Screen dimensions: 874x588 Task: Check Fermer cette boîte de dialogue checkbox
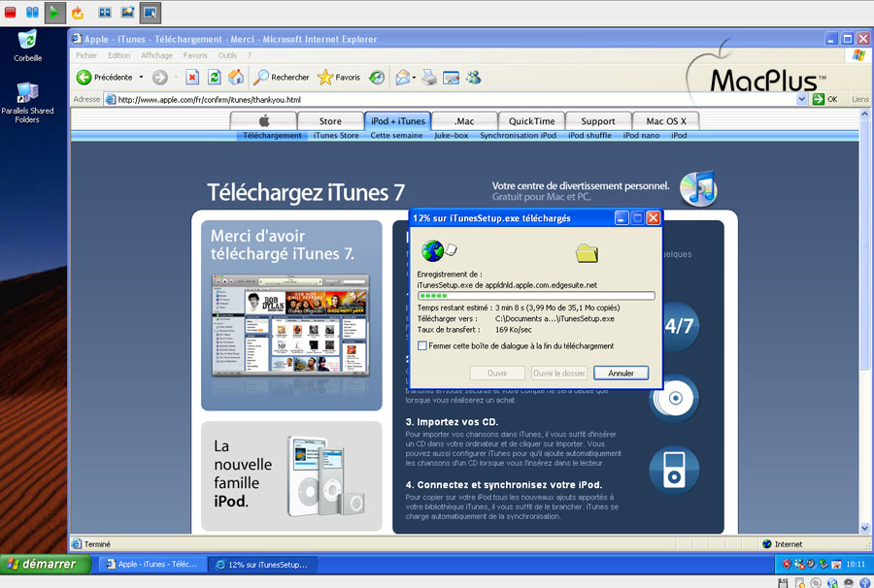click(x=422, y=345)
